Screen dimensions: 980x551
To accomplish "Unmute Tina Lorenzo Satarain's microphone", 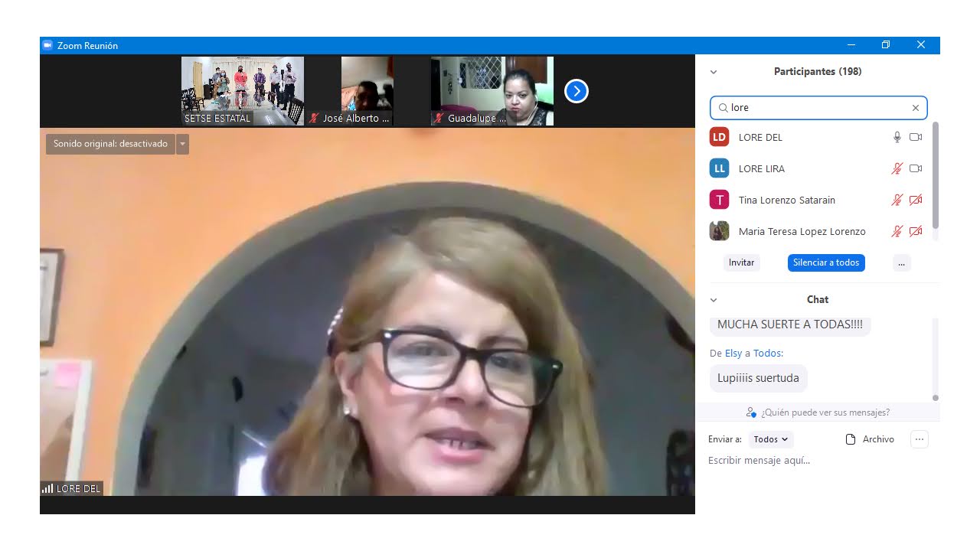I will pyautogui.click(x=897, y=200).
